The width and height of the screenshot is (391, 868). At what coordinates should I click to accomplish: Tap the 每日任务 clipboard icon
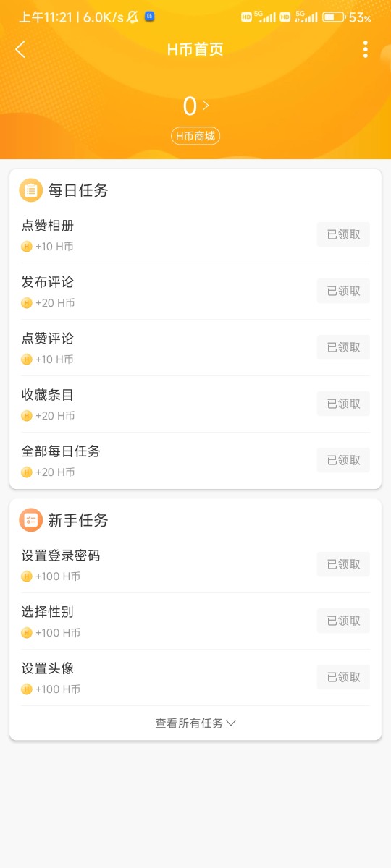30,190
